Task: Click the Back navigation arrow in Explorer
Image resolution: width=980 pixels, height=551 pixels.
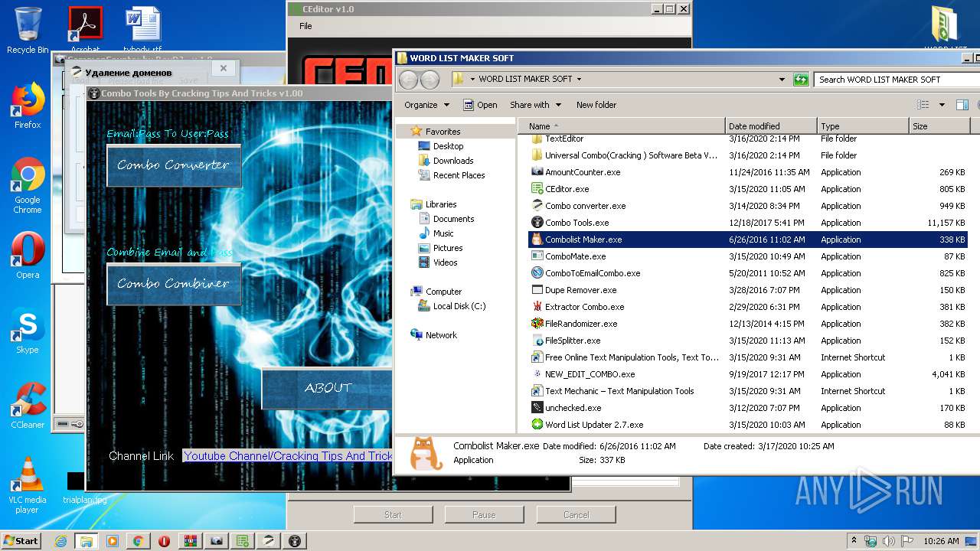Action: point(409,79)
